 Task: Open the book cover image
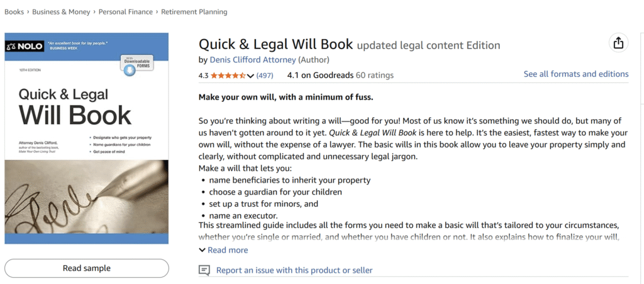[x=87, y=138]
